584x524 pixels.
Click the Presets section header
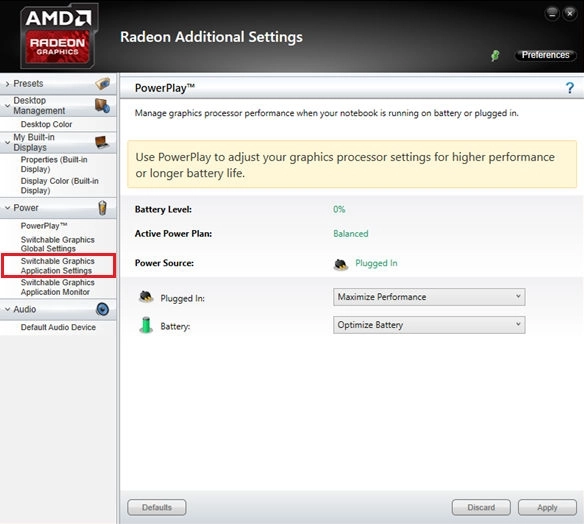coord(58,84)
